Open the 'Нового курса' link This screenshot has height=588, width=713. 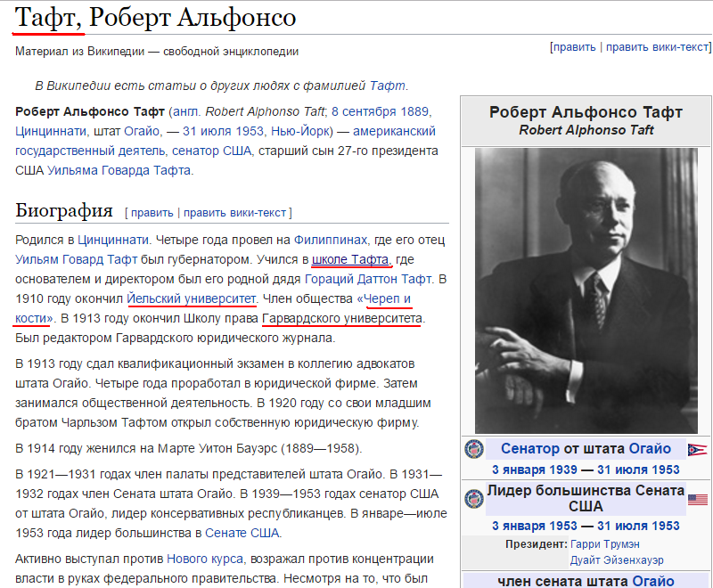205,559
